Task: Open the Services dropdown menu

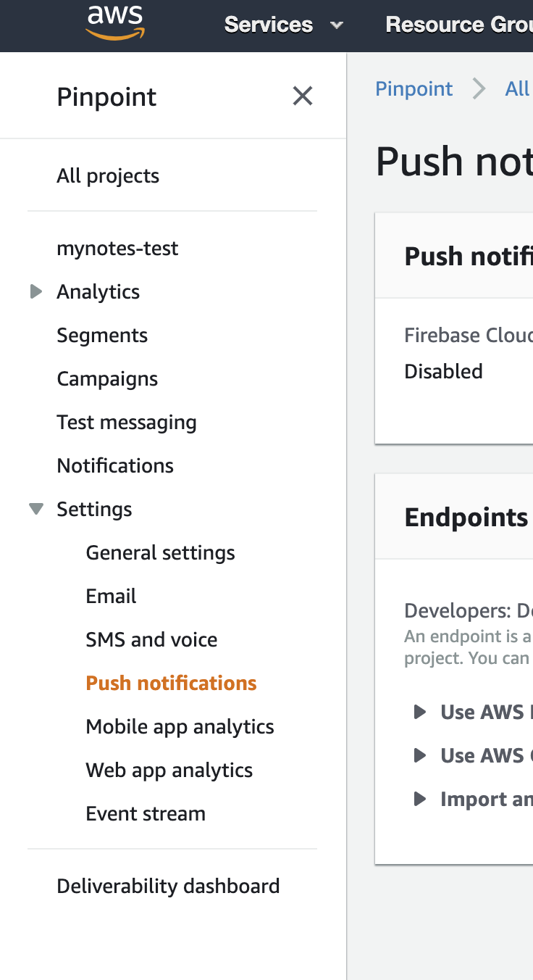Action: click(283, 25)
